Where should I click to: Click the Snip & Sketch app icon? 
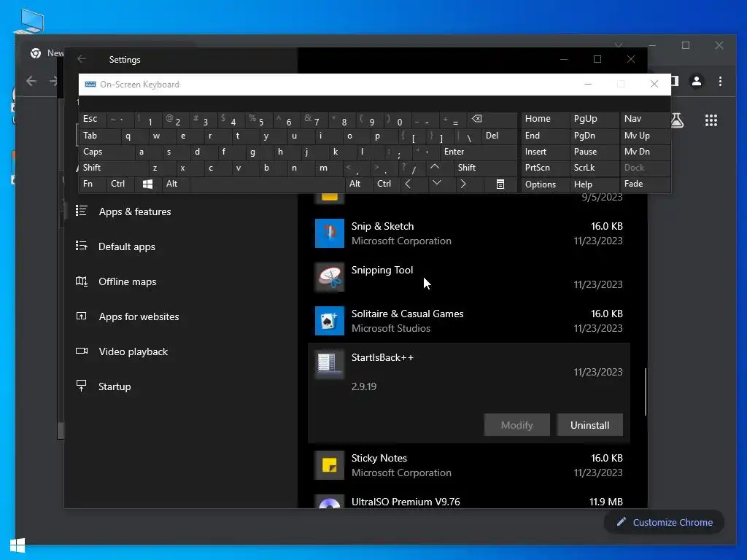[329, 233]
